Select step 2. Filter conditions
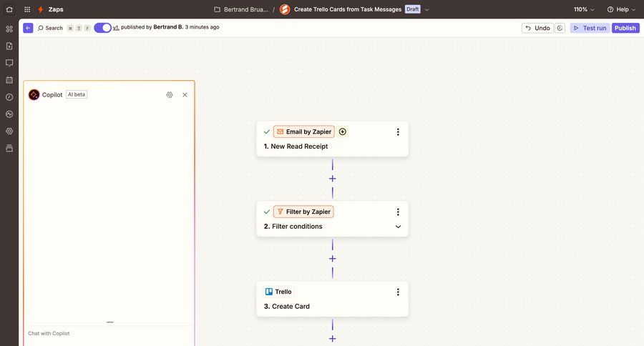644x346 pixels. [x=293, y=226]
